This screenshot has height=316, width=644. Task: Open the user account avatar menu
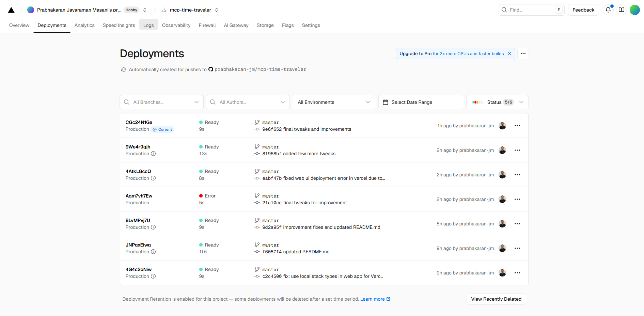coord(635,10)
